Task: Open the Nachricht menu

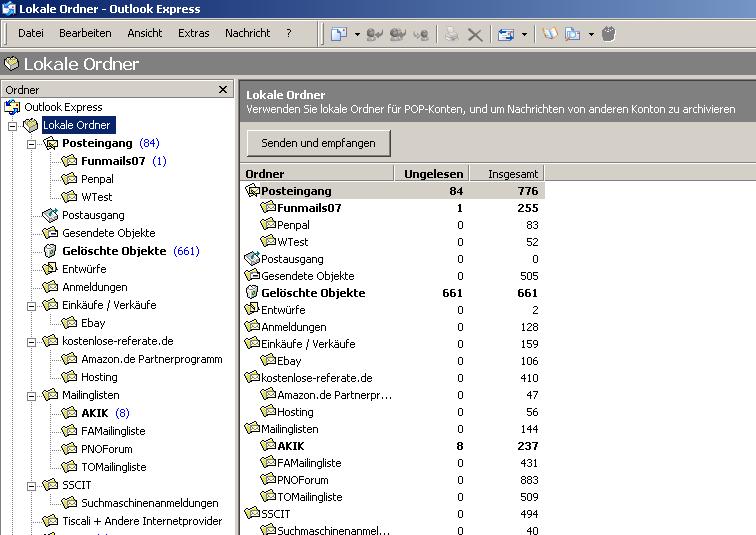Action: point(248,33)
